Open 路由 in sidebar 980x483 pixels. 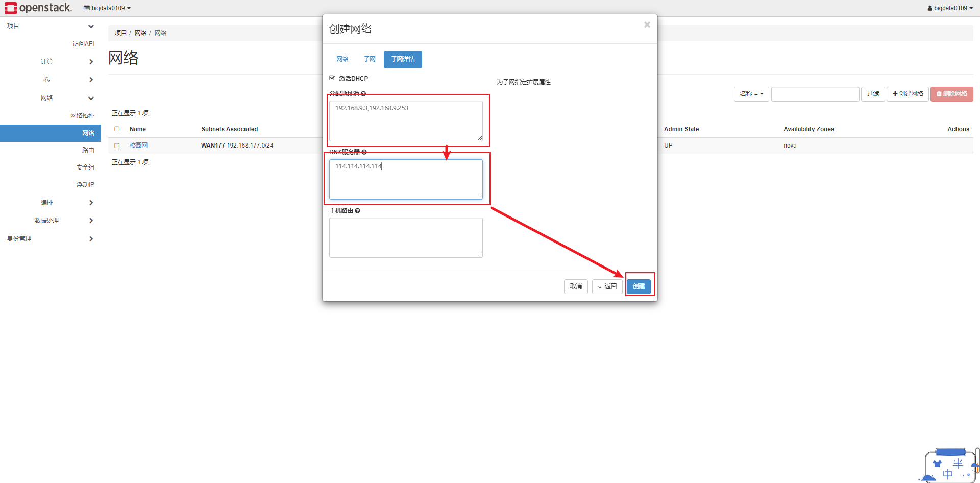click(88, 150)
